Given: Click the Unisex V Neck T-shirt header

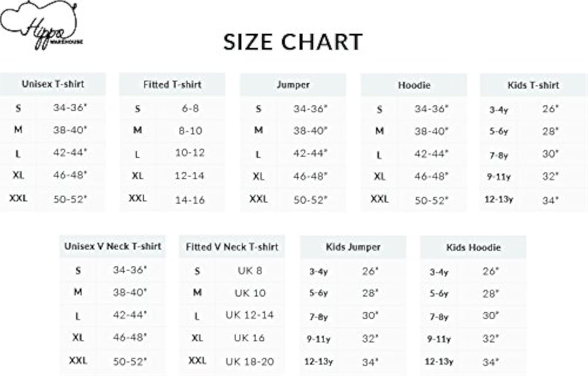Looking at the screenshot, I should [x=112, y=247].
